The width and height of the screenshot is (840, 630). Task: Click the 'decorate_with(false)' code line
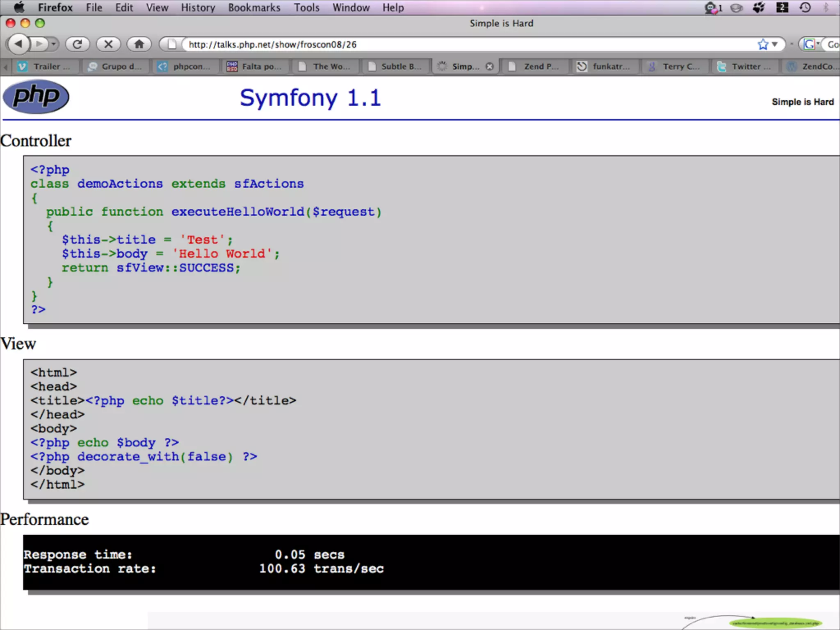144,457
